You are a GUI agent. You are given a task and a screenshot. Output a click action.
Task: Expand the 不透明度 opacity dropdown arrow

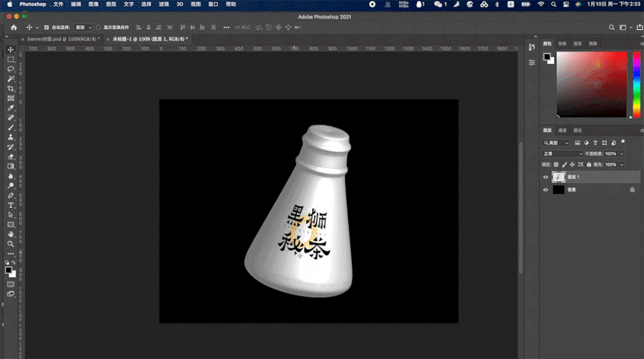click(622, 154)
